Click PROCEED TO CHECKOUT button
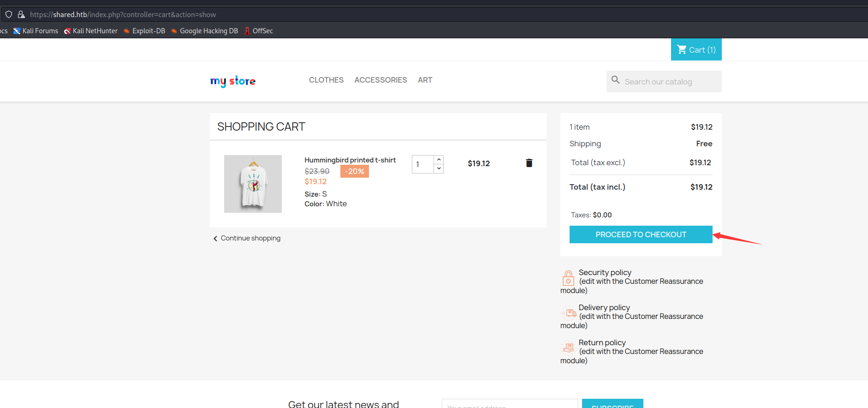This screenshot has height=408, width=868. pyautogui.click(x=641, y=234)
